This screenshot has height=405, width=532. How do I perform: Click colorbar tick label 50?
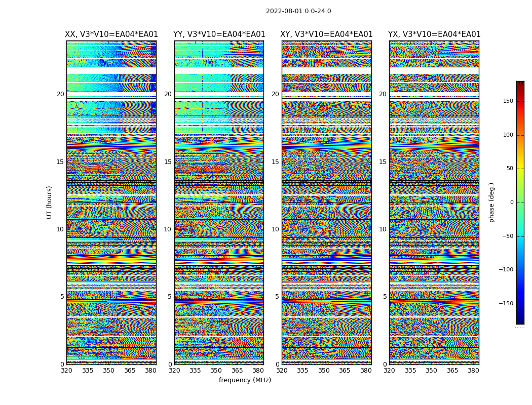510,169
